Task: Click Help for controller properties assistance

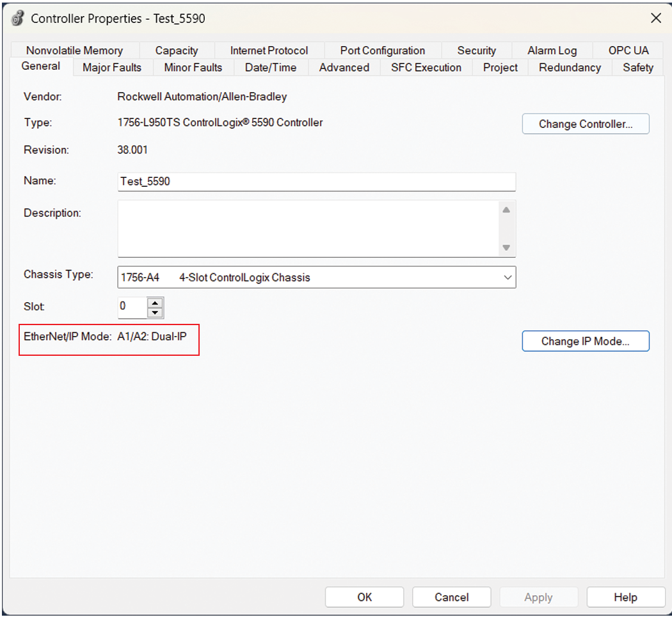Action: 625,597
